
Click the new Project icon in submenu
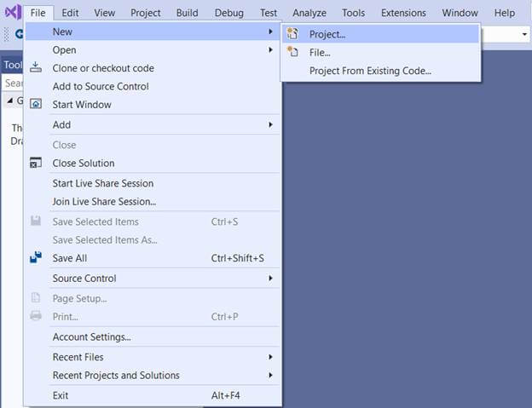click(x=292, y=34)
